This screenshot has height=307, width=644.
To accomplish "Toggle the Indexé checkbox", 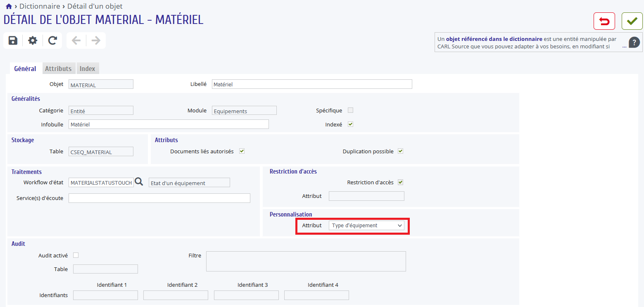I will tap(351, 124).
